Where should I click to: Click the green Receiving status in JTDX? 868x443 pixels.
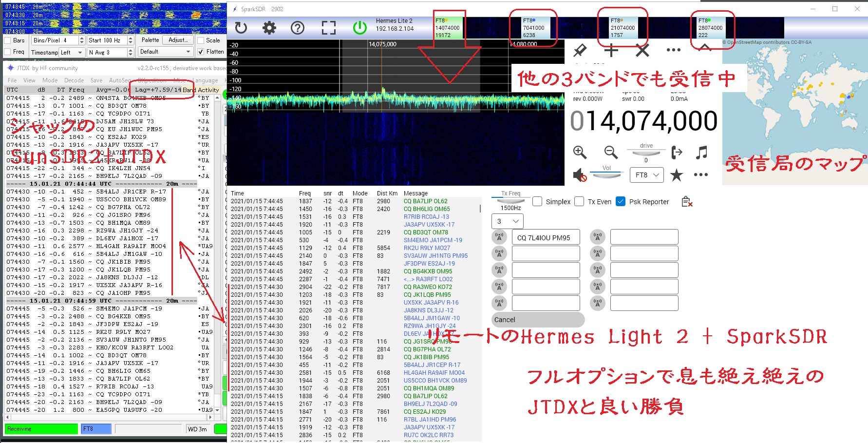[x=41, y=429]
